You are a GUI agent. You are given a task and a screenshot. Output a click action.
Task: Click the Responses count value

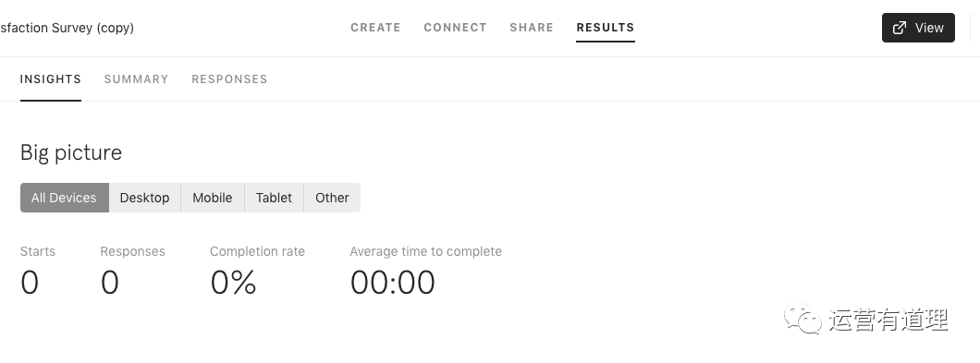109,283
